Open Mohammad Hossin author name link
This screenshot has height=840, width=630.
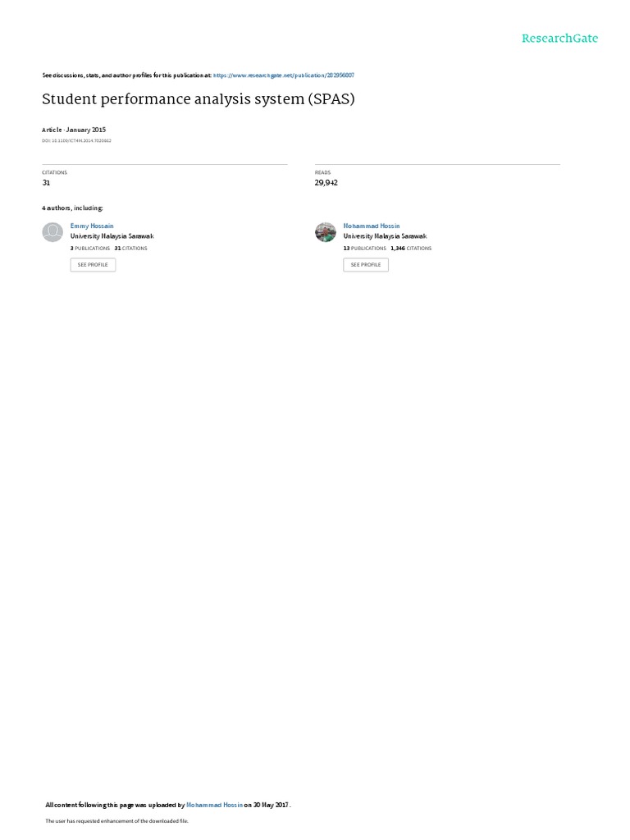(372, 226)
